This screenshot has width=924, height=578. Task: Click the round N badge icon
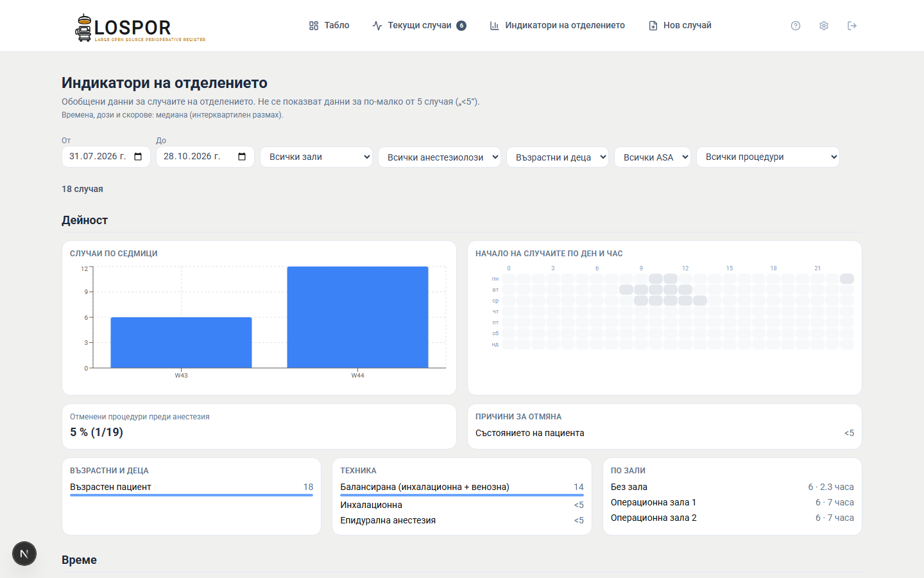24,554
